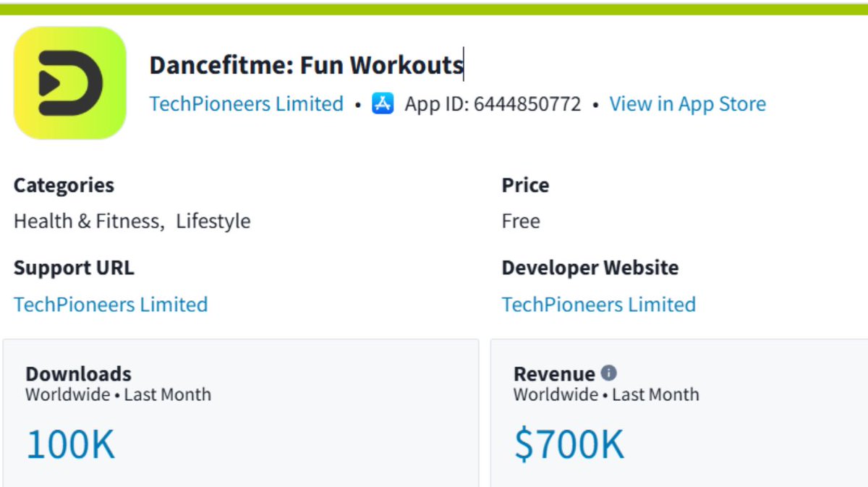This screenshot has width=868, height=487.
Task: Click the App ID 6444850772 text
Action: (493, 104)
